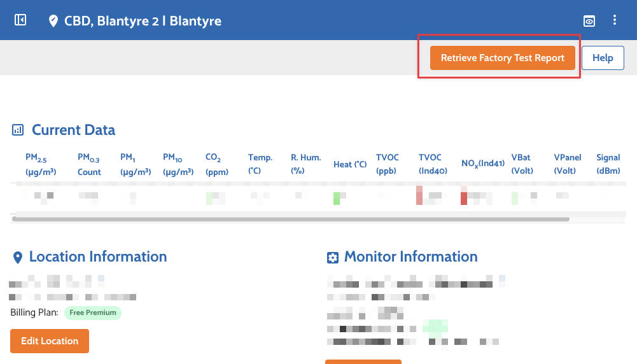Click the Temp. (°C) column header
This screenshot has height=364, width=637.
(260, 164)
